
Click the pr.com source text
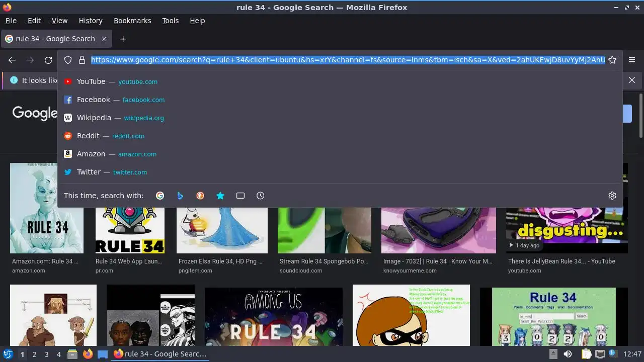[104, 270]
